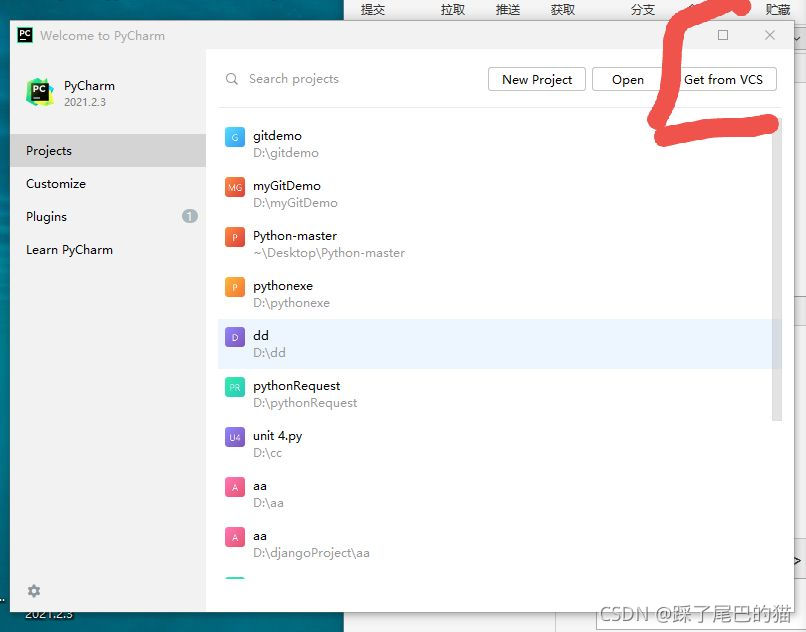Click the Python-master project icon

pyautogui.click(x=235, y=237)
